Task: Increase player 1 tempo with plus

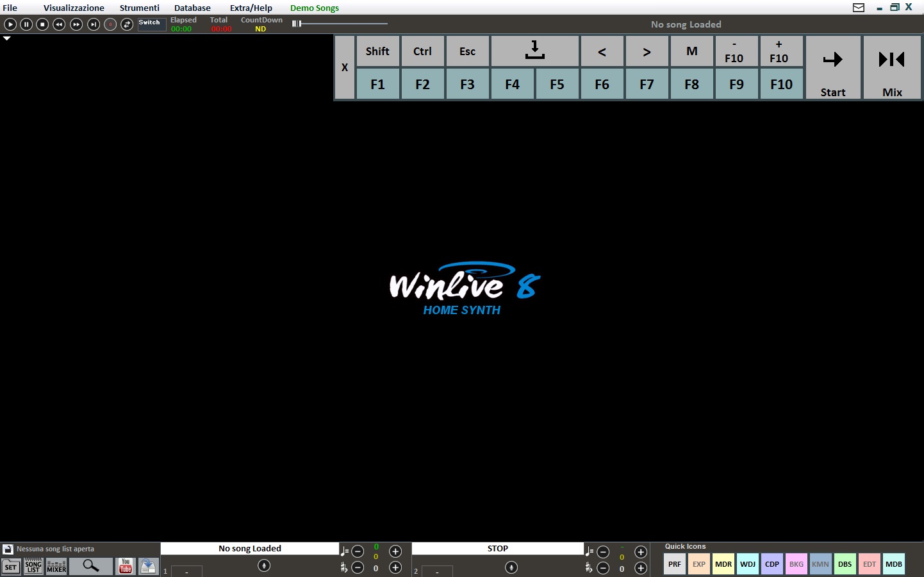Action: 395,551
